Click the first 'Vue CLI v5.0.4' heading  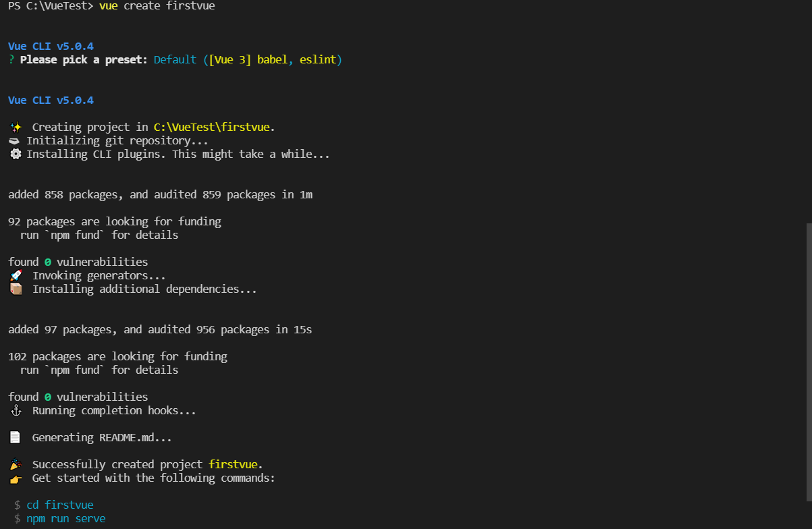click(51, 47)
